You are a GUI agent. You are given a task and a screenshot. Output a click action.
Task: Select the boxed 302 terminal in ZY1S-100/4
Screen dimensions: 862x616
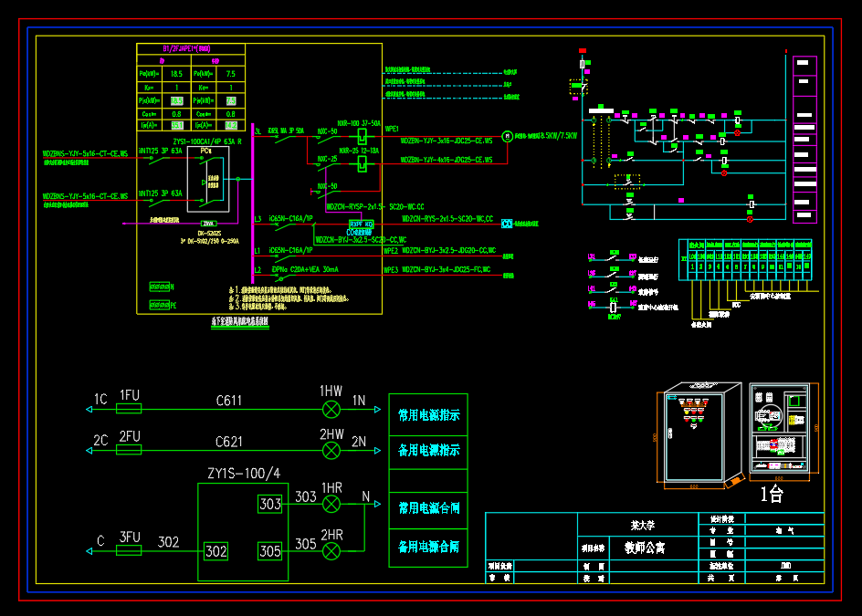point(215,551)
